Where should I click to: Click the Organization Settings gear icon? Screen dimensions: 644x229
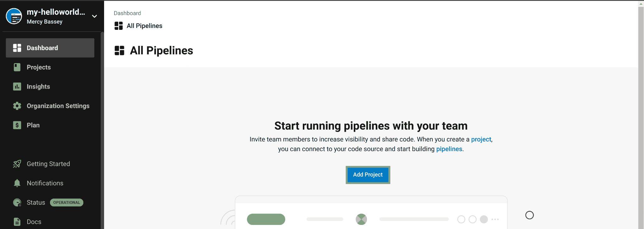17,106
